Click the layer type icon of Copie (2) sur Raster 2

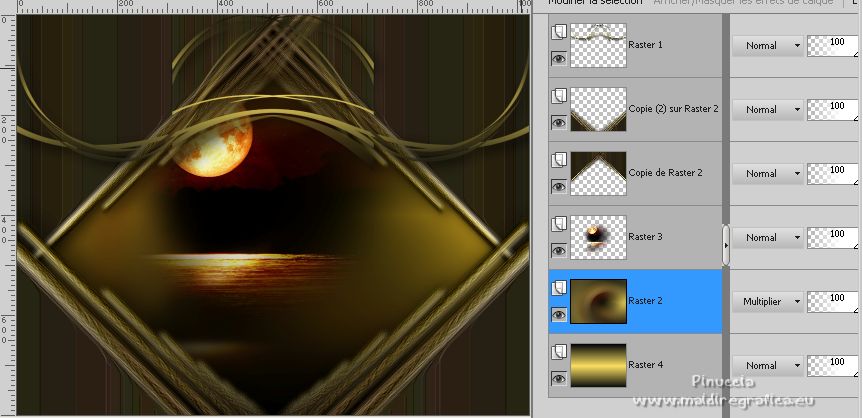(559, 96)
